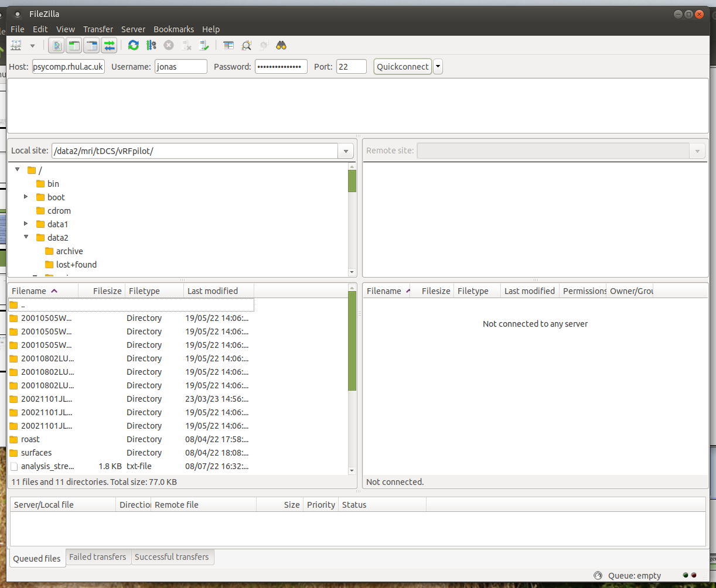This screenshot has height=588, width=716.
Task: Click the Quickconnect button
Action: tap(403, 67)
